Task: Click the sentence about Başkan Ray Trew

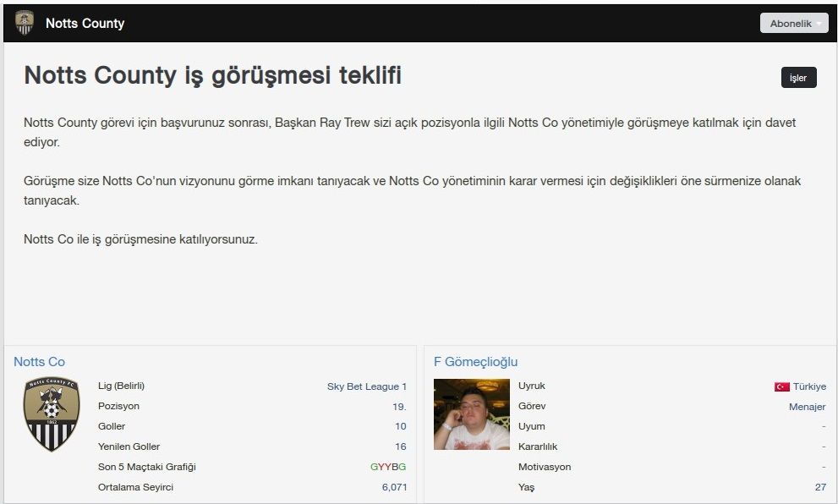Action: 410,132
